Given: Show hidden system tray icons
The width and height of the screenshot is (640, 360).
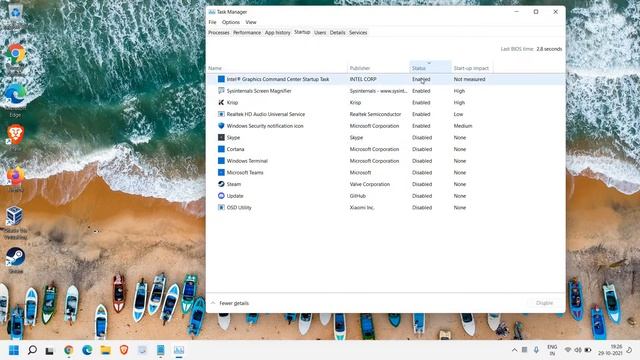Looking at the screenshot, I should pyautogui.click(x=514, y=350).
